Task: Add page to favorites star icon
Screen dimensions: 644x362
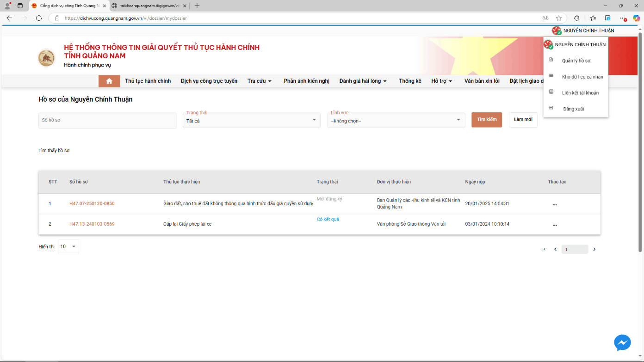Action: (x=558, y=18)
